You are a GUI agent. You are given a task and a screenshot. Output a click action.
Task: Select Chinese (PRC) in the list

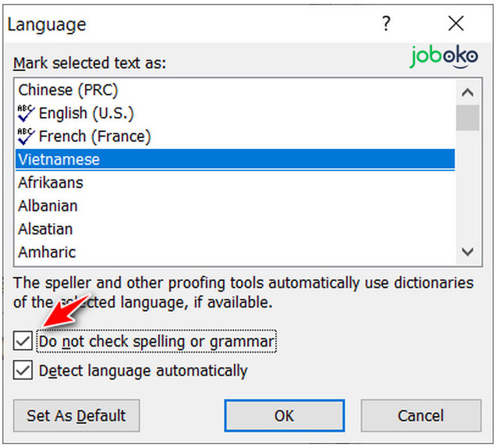click(x=69, y=90)
